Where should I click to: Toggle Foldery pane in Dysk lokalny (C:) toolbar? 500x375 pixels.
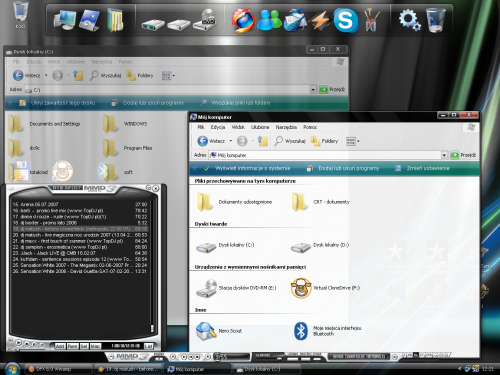pyautogui.click(x=140, y=75)
